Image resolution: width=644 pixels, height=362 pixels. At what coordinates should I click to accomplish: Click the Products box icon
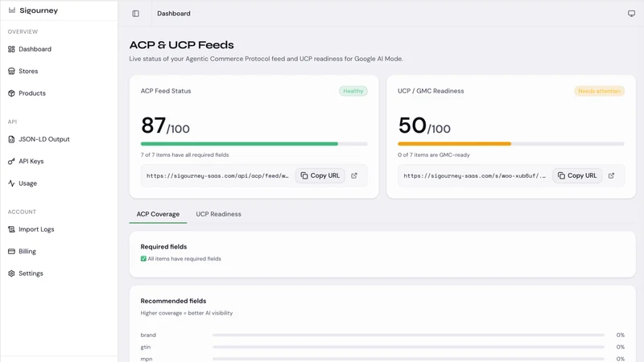click(x=11, y=93)
